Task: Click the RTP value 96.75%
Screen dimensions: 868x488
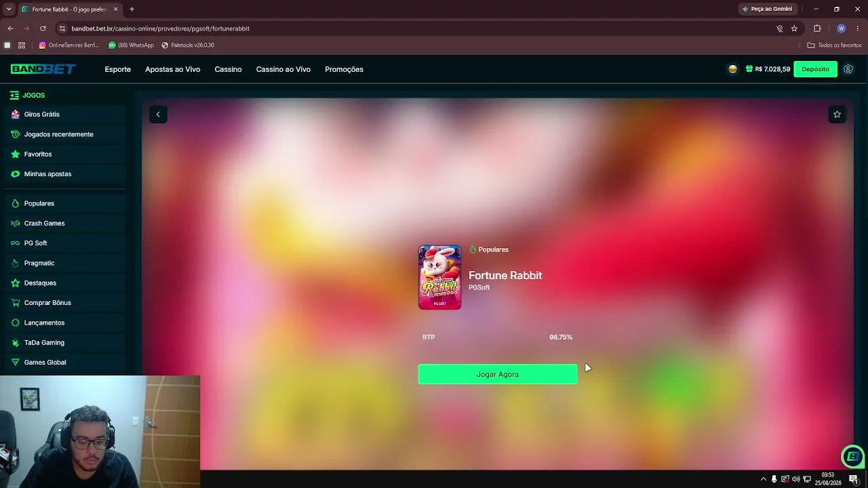Action: tap(561, 337)
